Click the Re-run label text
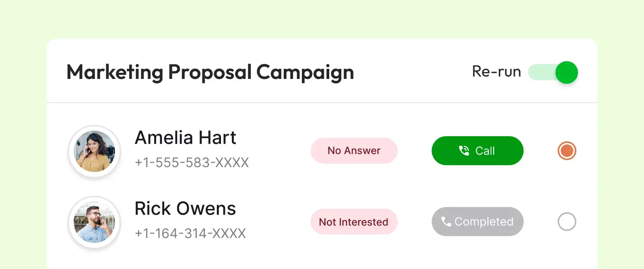This screenshot has height=269, width=644. tap(496, 72)
